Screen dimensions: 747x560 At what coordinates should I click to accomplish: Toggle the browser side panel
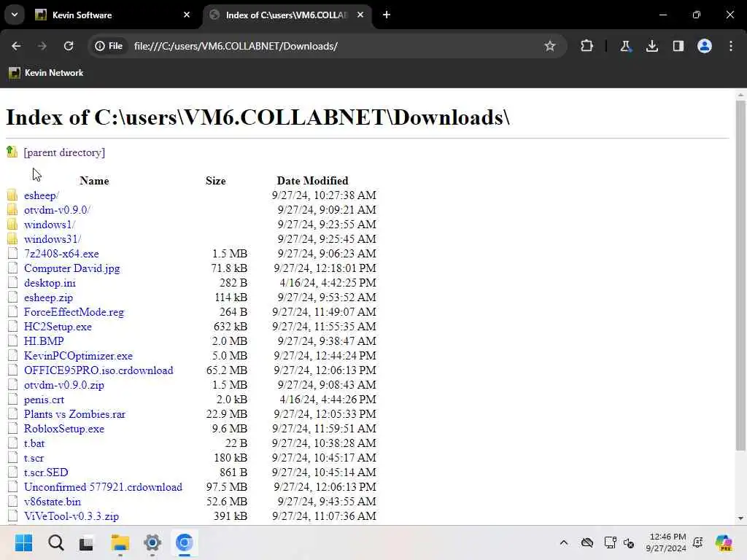tap(678, 46)
